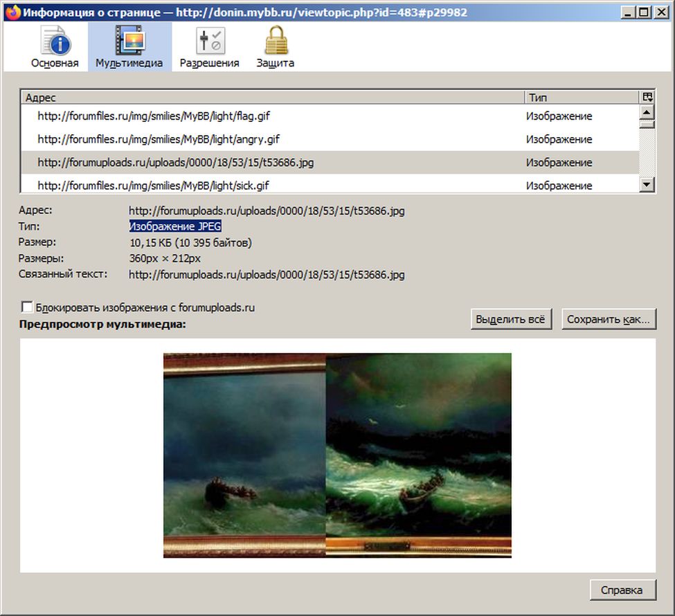Click the Сохранить как... button
The width and height of the screenshot is (675, 616).
(x=609, y=319)
